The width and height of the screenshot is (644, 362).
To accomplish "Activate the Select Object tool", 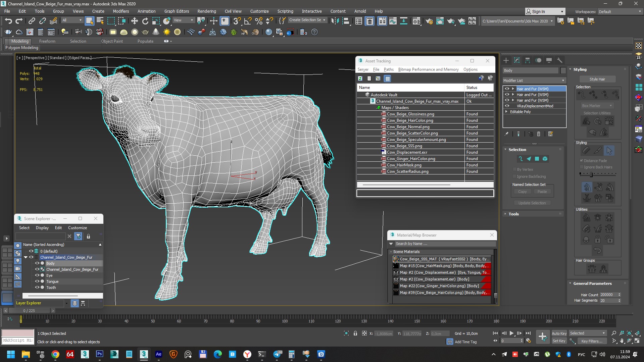I will [x=89, y=21].
